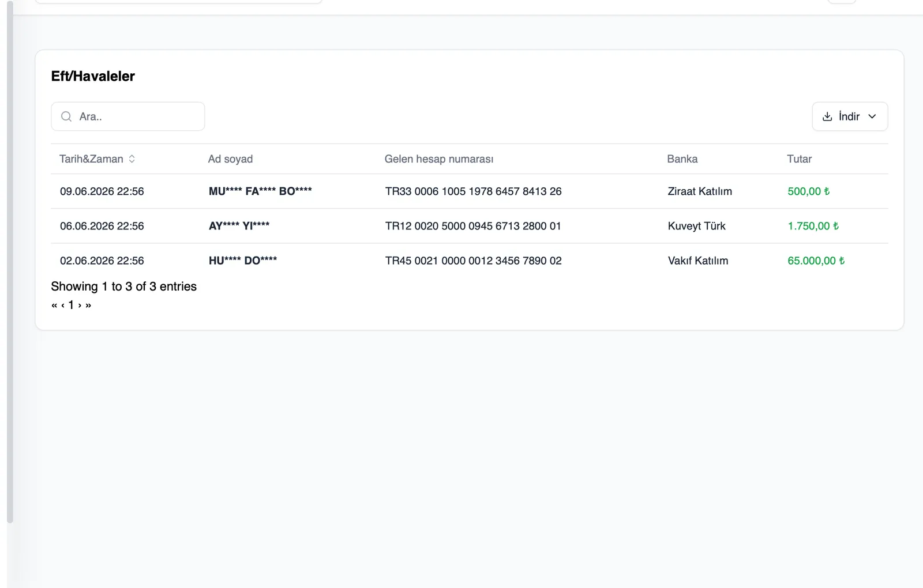Viewport: 923px width, 588px height.
Task: Select page 1 in pagination
Action: [71, 305]
